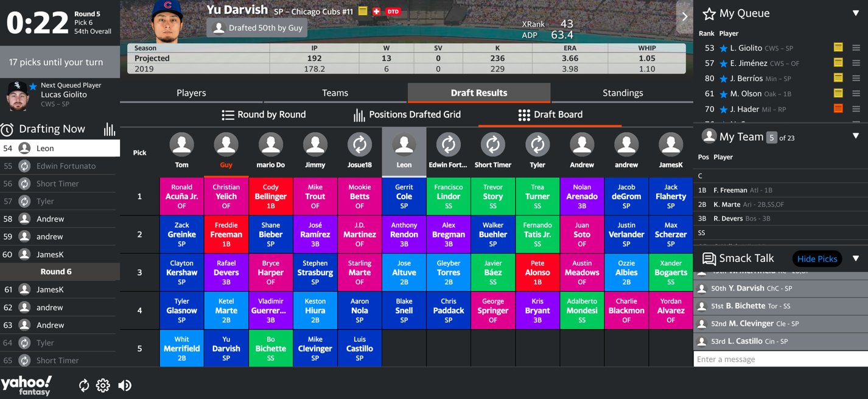Viewport: 868px width, 399px height.
Task: Click the yellow note icon next to M. Olson
Action: pos(838,93)
